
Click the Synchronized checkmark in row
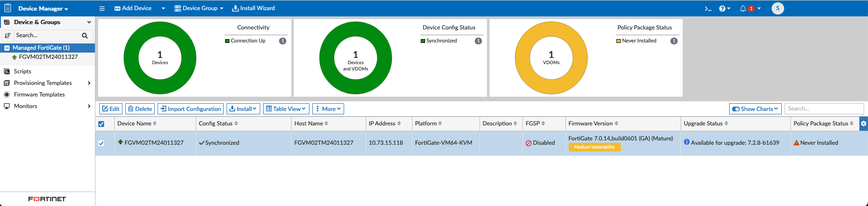click(x=201, y=143)
